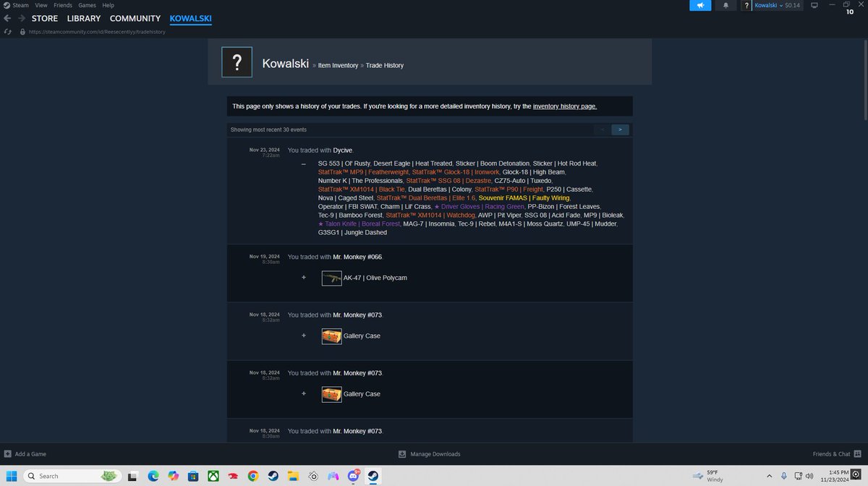The height and width of the screenshot is (486, 868).
Task: Go forward with the right arrow
Action: click(21, 18)
